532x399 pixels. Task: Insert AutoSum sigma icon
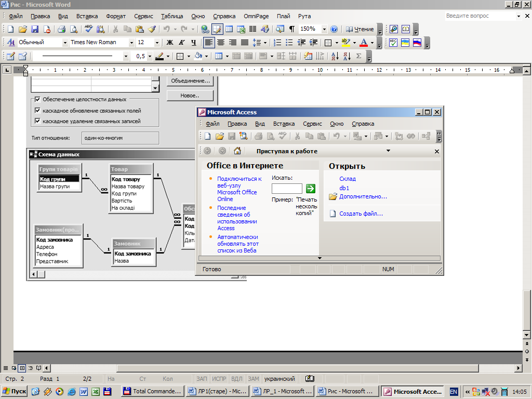[358, 56]
